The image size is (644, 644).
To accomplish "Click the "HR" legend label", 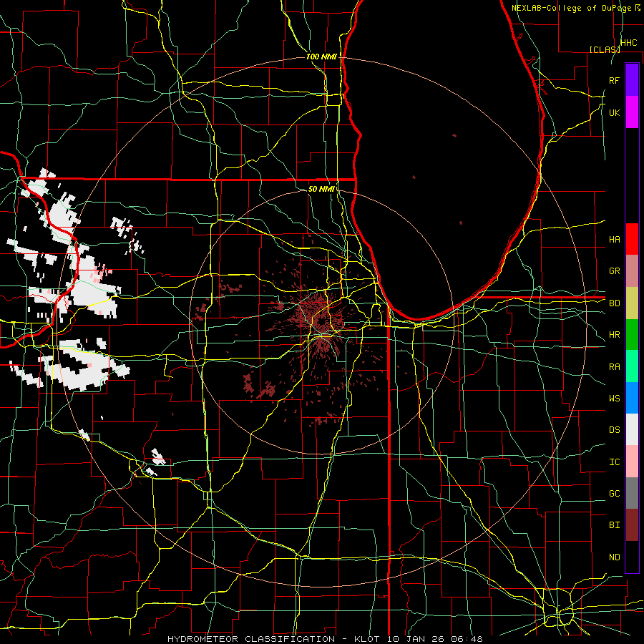I will [x=614, y=335].
